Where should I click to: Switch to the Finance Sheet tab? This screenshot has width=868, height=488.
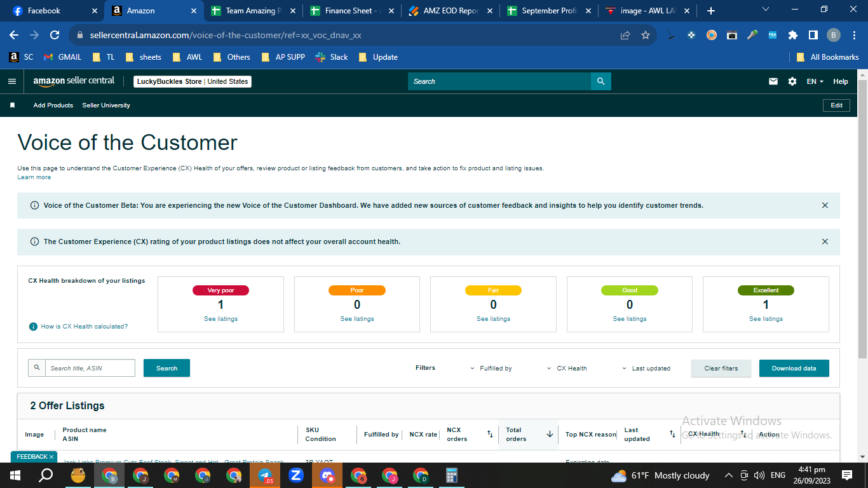[351, 11]
